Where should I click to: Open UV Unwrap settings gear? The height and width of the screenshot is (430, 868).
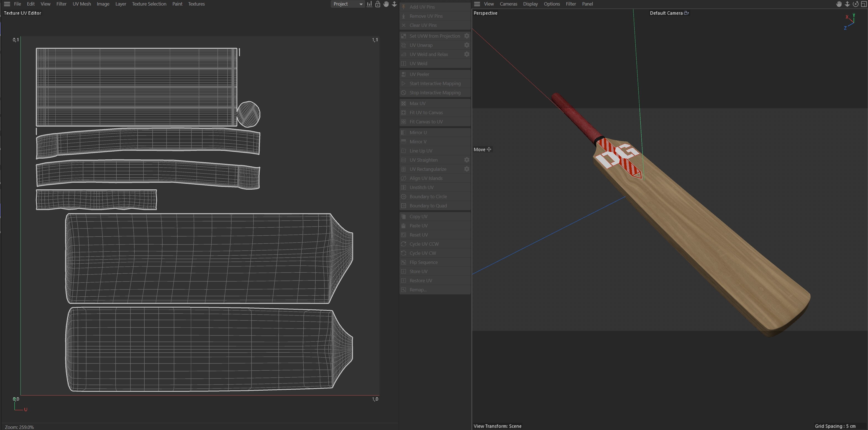point(467,45)
